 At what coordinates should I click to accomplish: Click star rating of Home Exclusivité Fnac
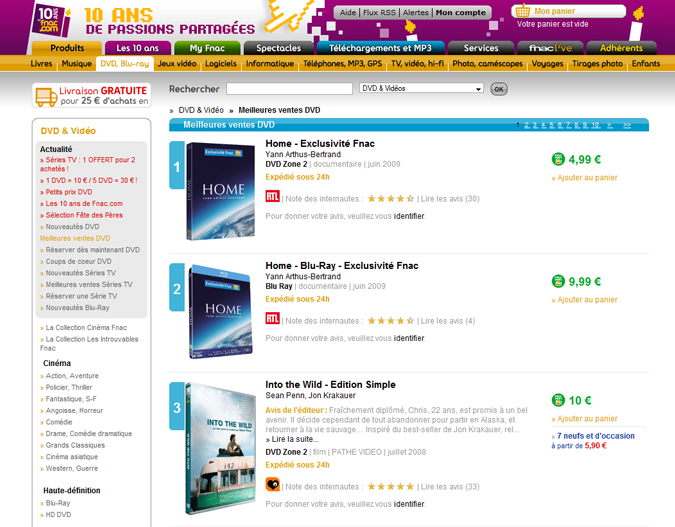(390, 198)
